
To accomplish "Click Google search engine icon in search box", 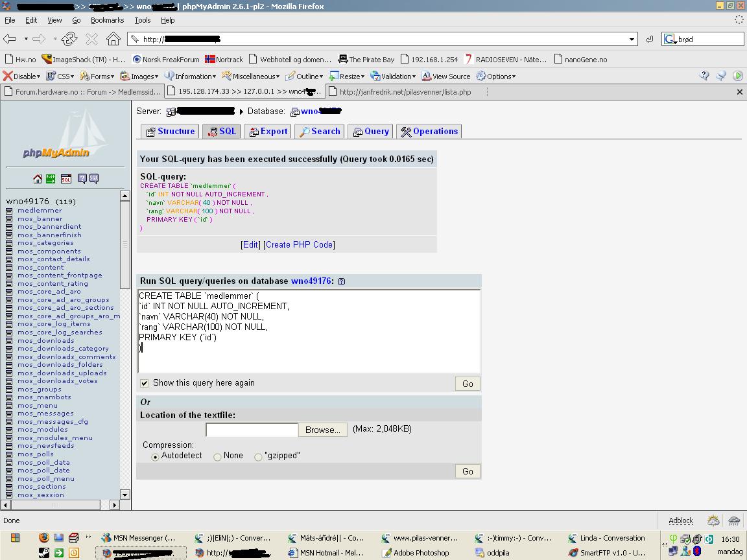I will (670, 39).
